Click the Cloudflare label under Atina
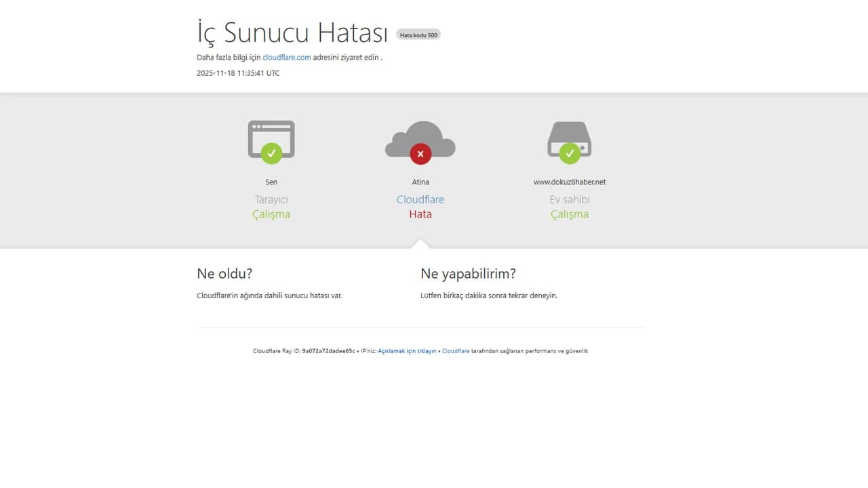 point(420,199)
